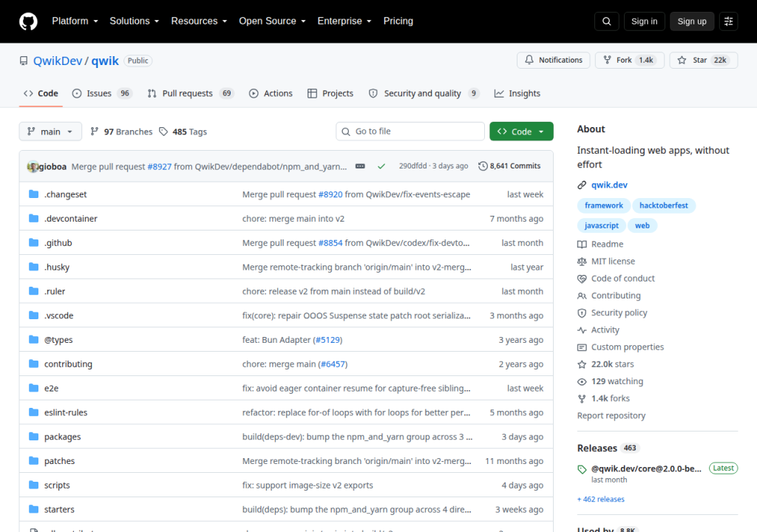This screenshot has height=532, width=757.
Task: Click the Readme book icon
Action: point(582,245)
